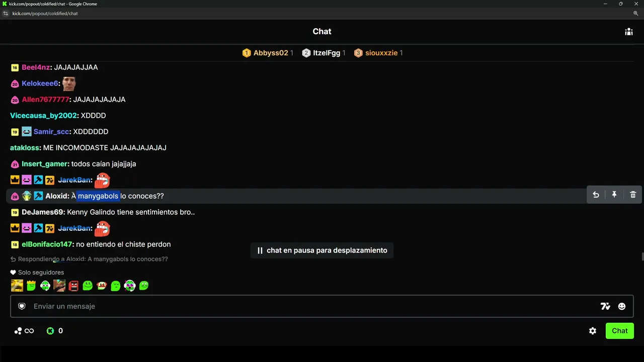Click the green Kick points icon
This screenshot has width=644, height=362.
click(x=50, y=331)
